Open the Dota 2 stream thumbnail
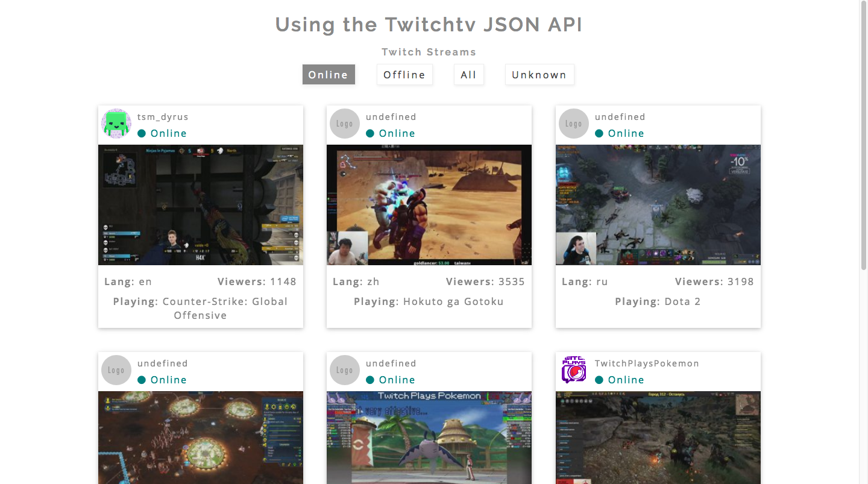 coord(658,205)
